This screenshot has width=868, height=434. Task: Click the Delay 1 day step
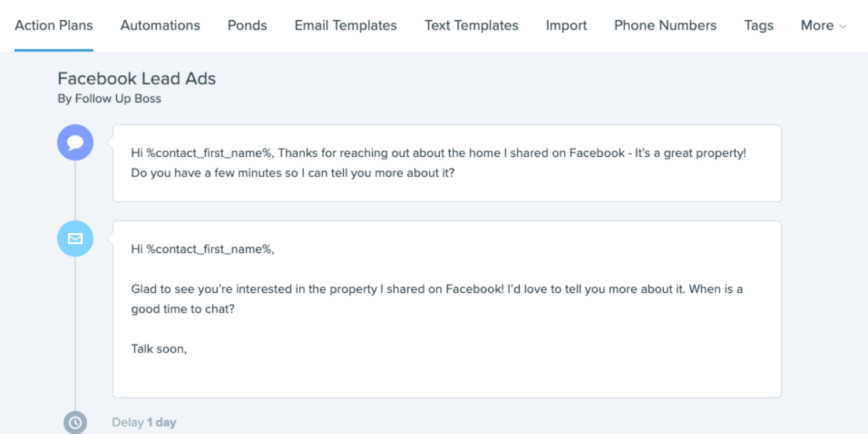point(144,422)
